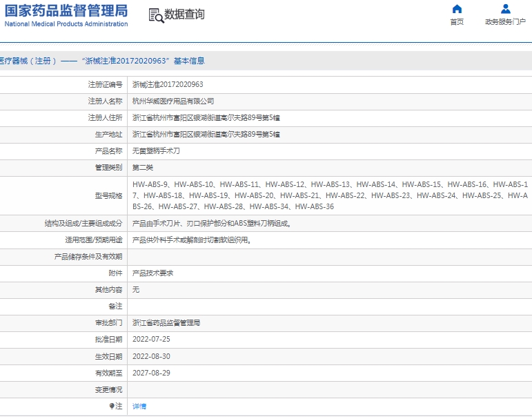Select the 注册人住所 address value
Image resolution: width=532 pixels, height=419 pixels.
(x=206, y=117)
